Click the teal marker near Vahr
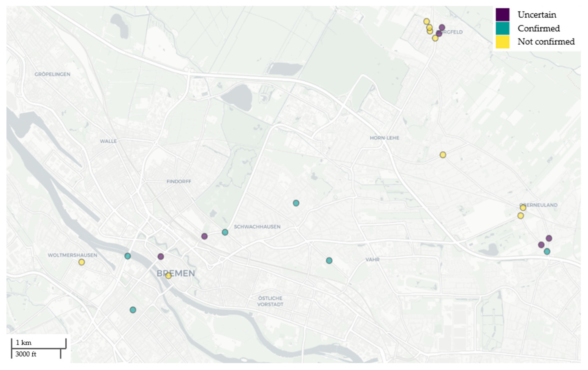 click(329, 260)
